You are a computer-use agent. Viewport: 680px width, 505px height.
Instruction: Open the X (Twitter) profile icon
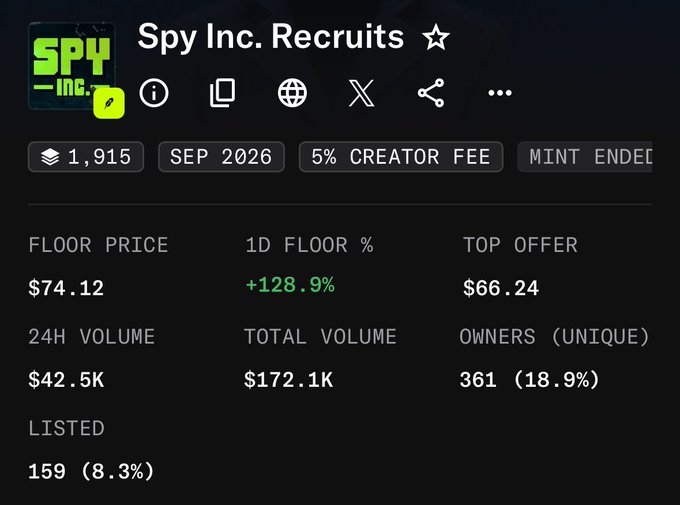point(361,92)
